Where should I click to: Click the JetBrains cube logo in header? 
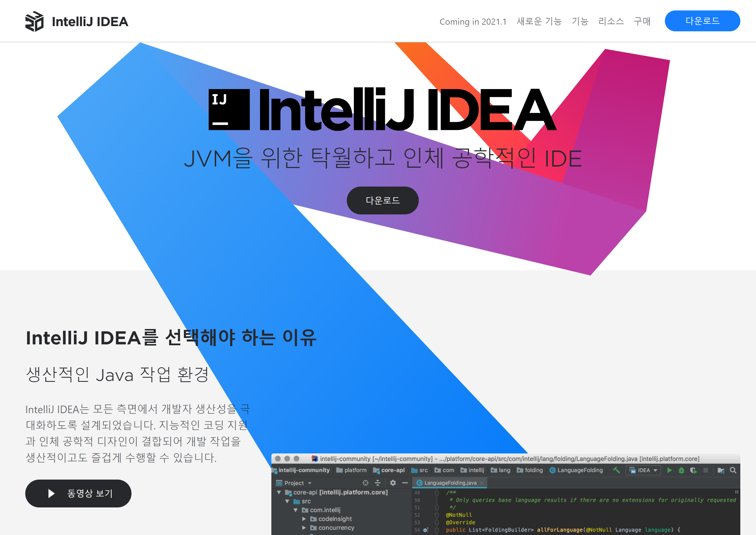[34, 21]
